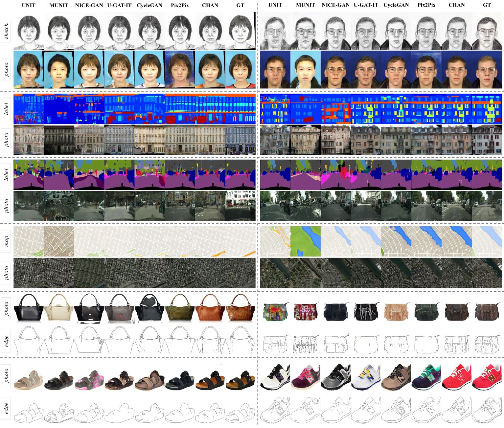504x428 pixels.
Task: Click the blue-tinted GT building facade photo
Action: pos(240,140)
